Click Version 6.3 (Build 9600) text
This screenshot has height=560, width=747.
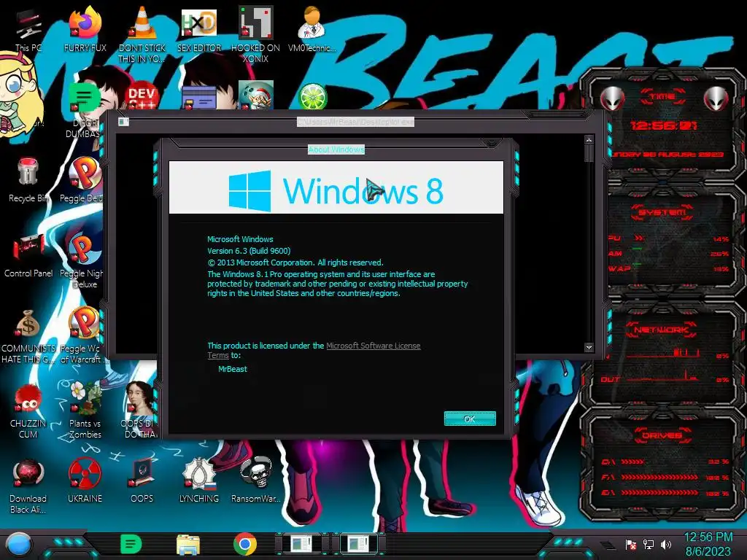point(249,251)
